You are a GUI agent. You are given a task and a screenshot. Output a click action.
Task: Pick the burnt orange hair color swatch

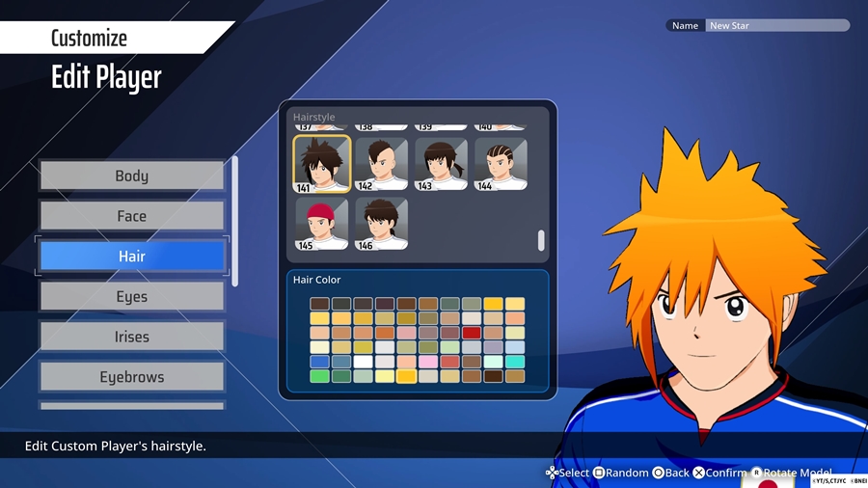coord(385,333)
